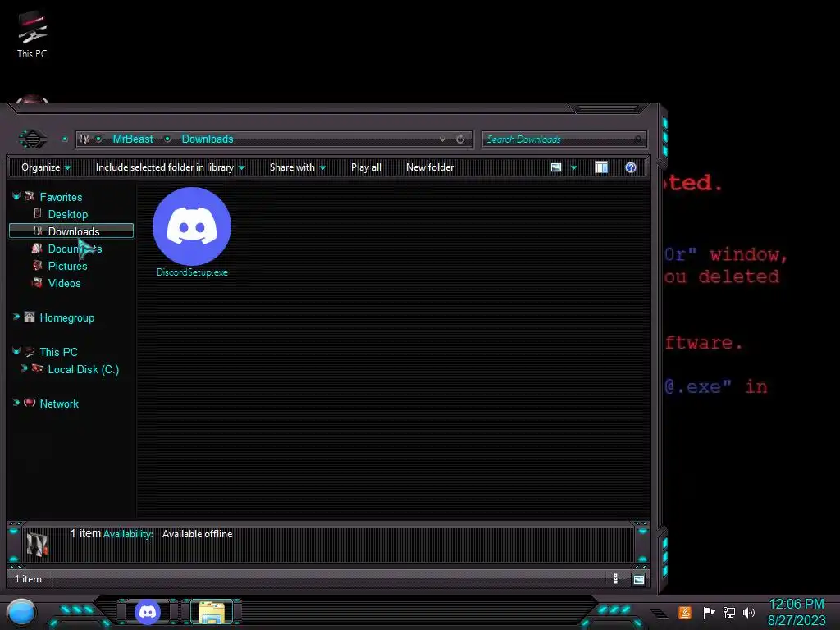The width and height of the screenshot is (840, 630).
Task: Open the network tray icon
Action: 729,612
